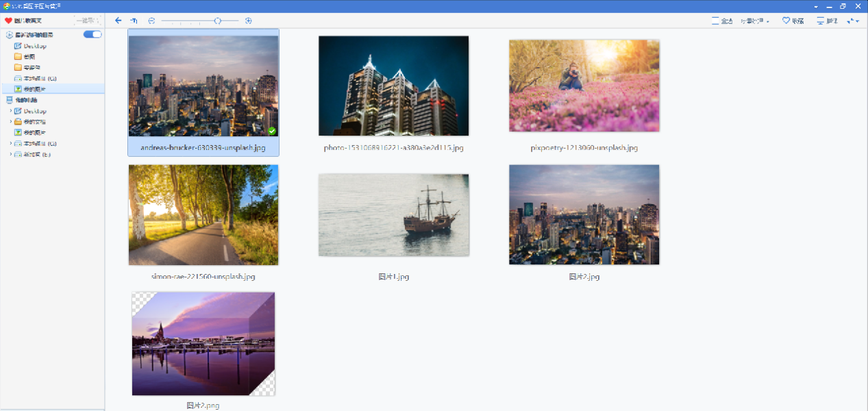Open the title bar menu dropdown arrow
This screenshot has width=868, height=411.
coord(815,5)
